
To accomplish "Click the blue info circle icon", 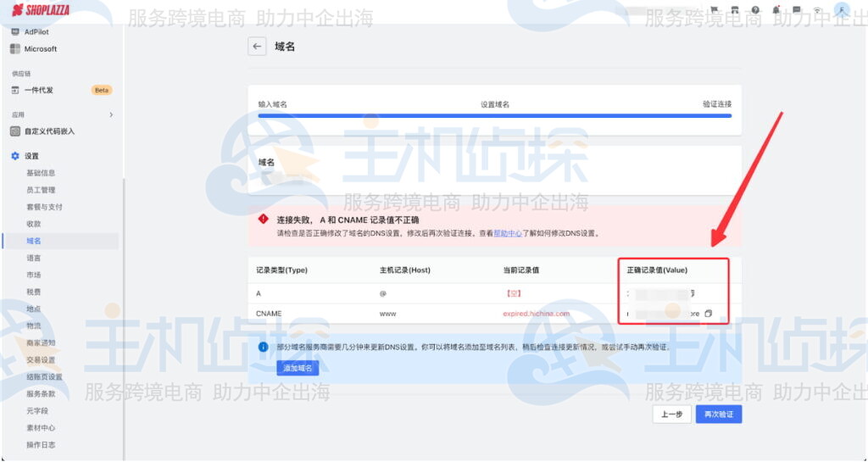I will (264, 347).
